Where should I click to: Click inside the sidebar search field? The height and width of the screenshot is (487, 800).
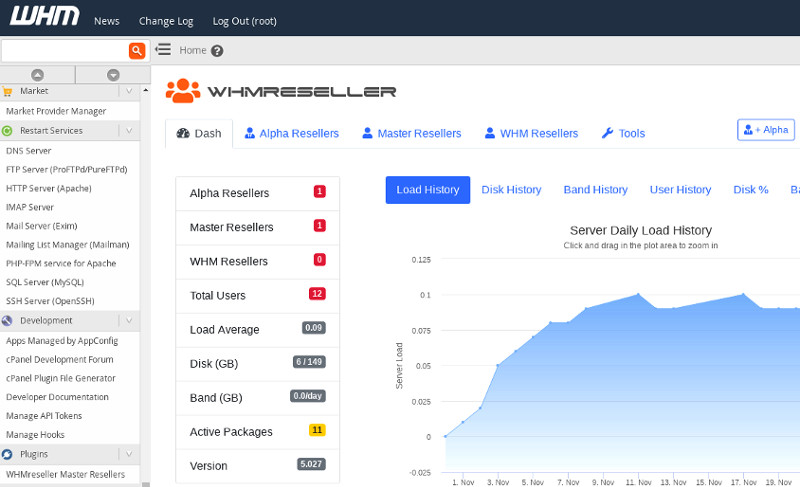click(x=64, y=50)
